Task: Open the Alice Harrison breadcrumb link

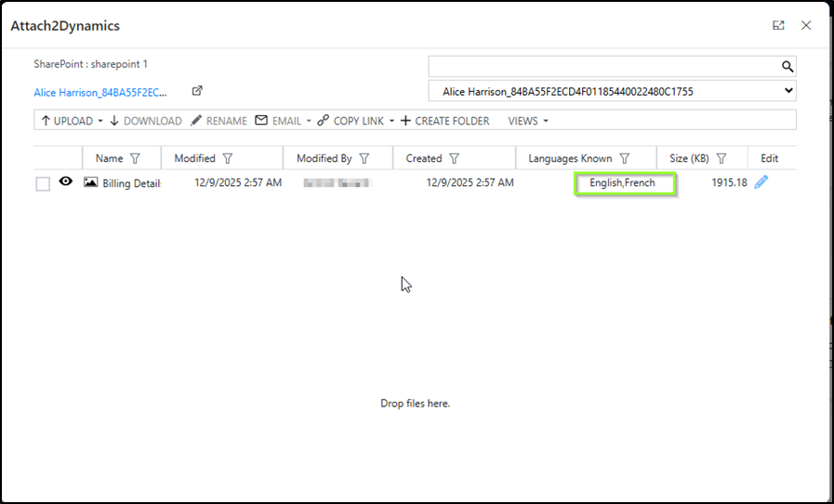Action: 100,93
